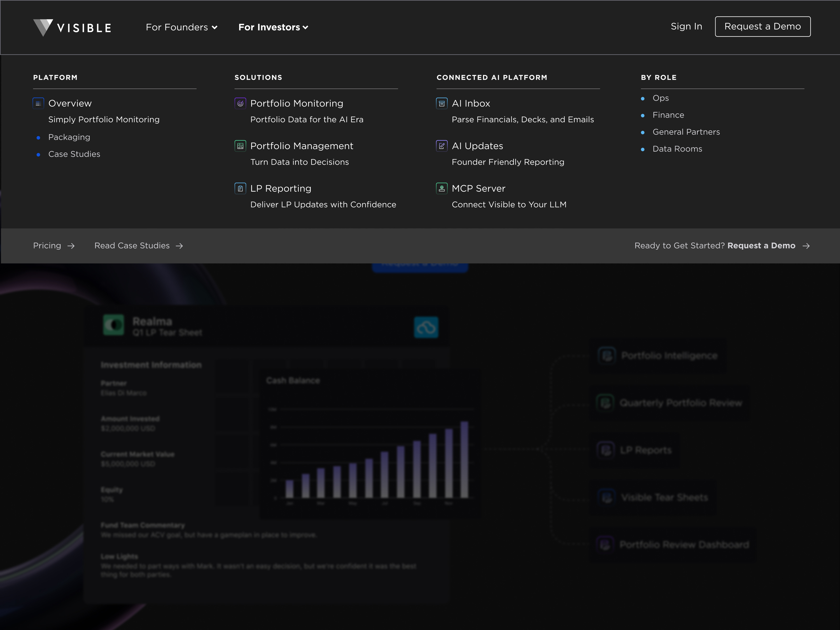Open the LP Reporting solution
The image size is (840, 630).
point(281,188)
